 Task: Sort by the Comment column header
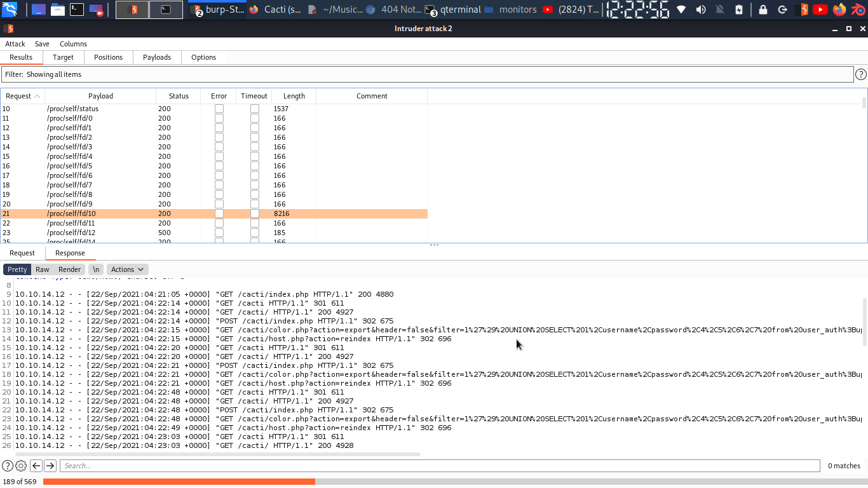pyautogui.click(x=372, y=96)
